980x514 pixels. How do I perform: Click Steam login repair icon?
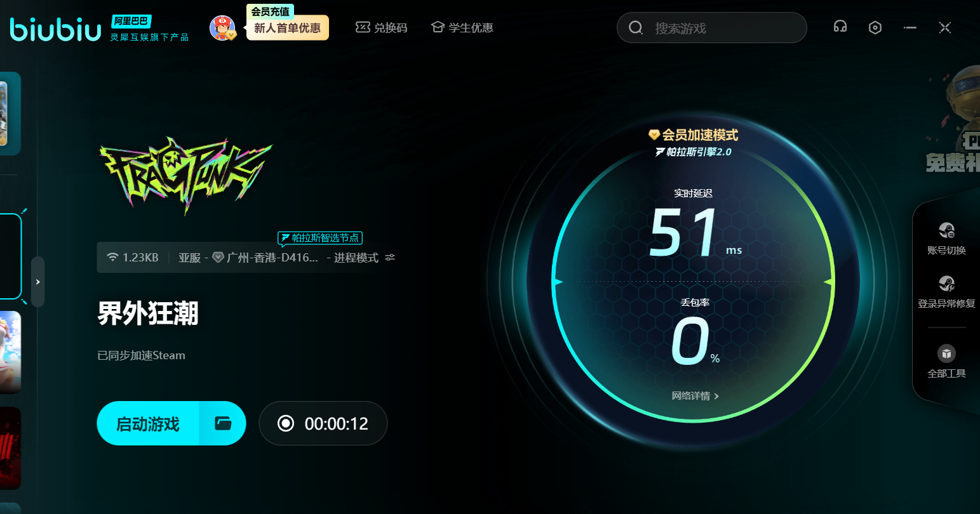tap(946, 284)
